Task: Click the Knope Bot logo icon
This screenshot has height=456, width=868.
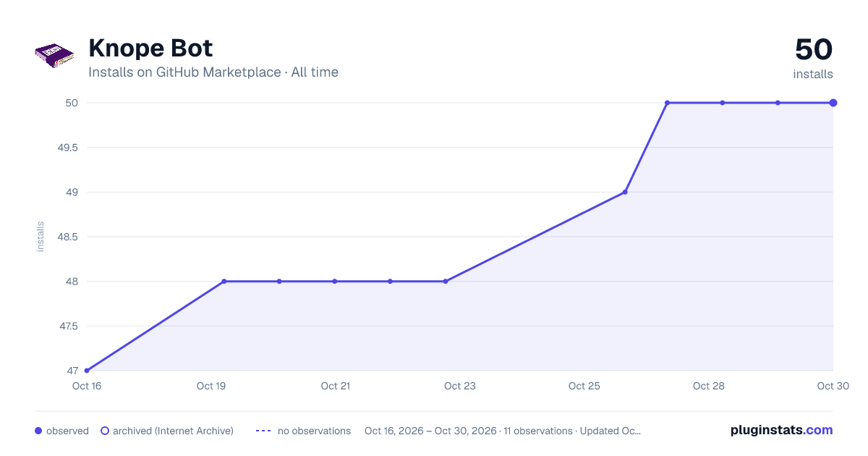Action: tap(55, 56)
